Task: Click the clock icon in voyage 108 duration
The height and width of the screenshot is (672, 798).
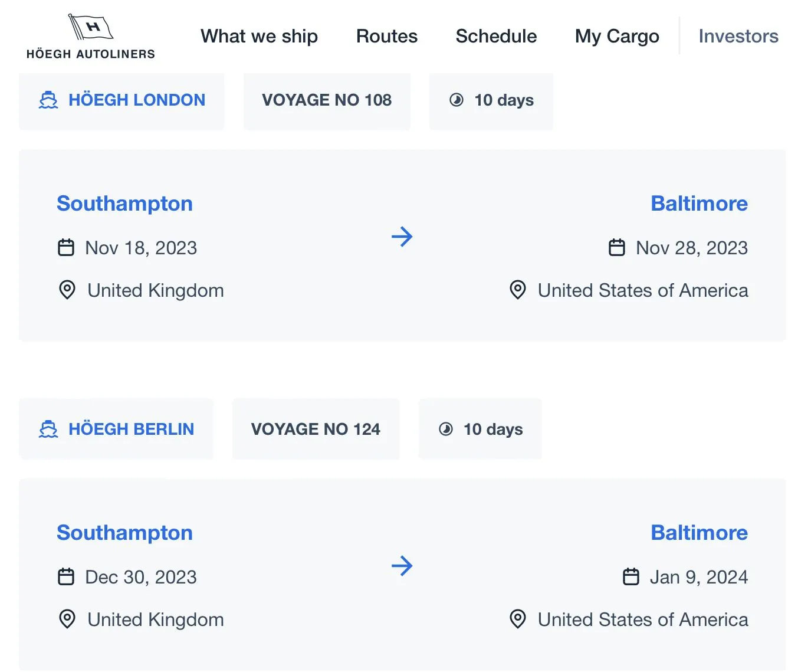Action: click(x=457, y=100)
